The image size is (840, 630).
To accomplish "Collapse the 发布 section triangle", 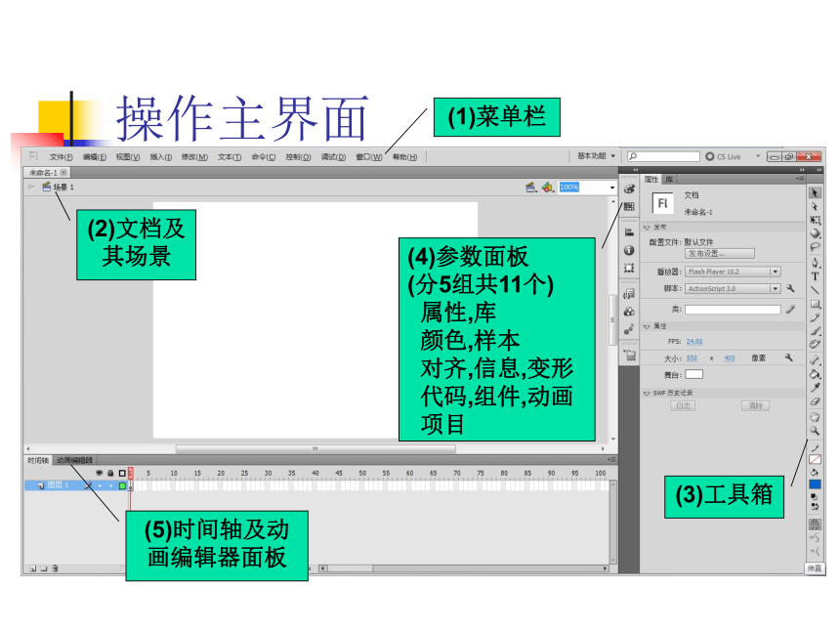I will [x=647, y=228].
